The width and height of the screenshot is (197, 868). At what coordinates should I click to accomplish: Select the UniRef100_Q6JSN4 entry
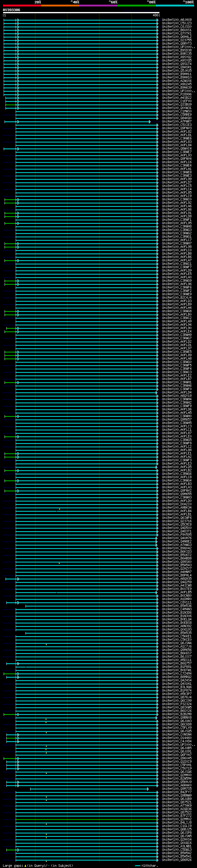click(177, 643)
